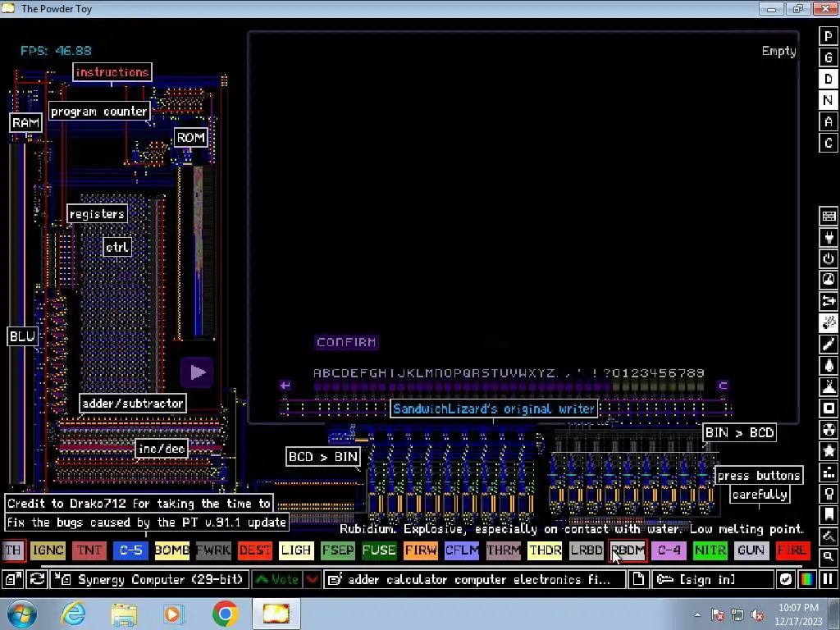Select the IGNC element
The image size is (840, 630).
[48, 550]
